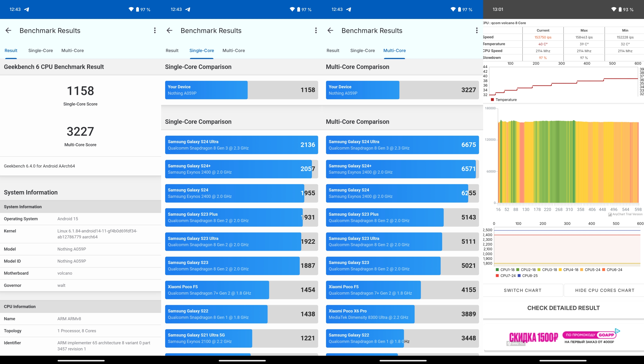Viewport: 644px width, 364px height.
Task: Click CPU1-18 green legend swatch
Action: coord(497,270)
